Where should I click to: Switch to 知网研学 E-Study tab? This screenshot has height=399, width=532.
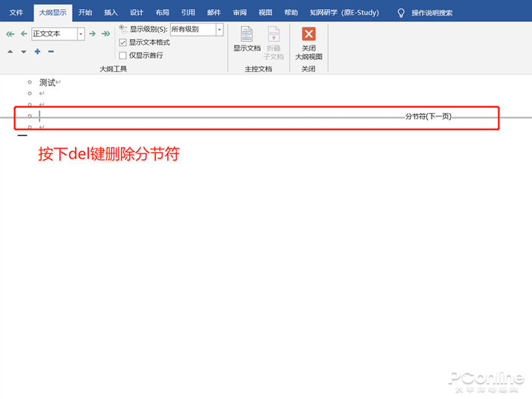point(344,13)
